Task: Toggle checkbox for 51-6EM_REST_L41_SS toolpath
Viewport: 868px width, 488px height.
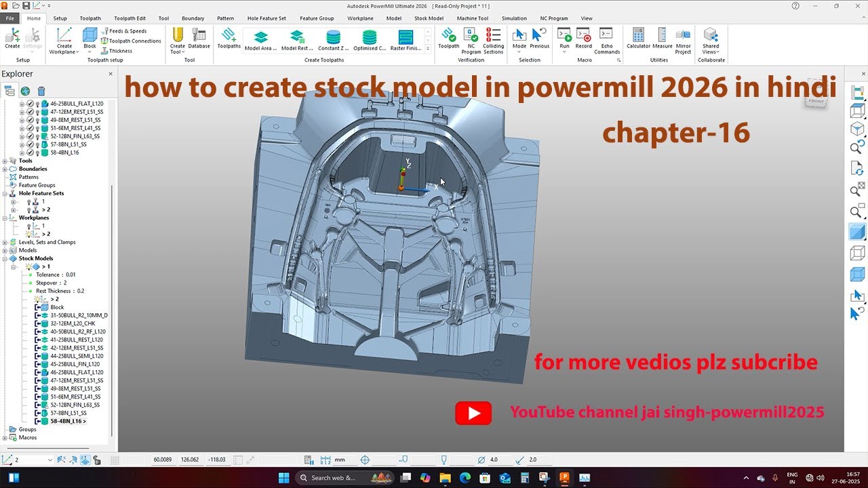Action: coord(30,128)
